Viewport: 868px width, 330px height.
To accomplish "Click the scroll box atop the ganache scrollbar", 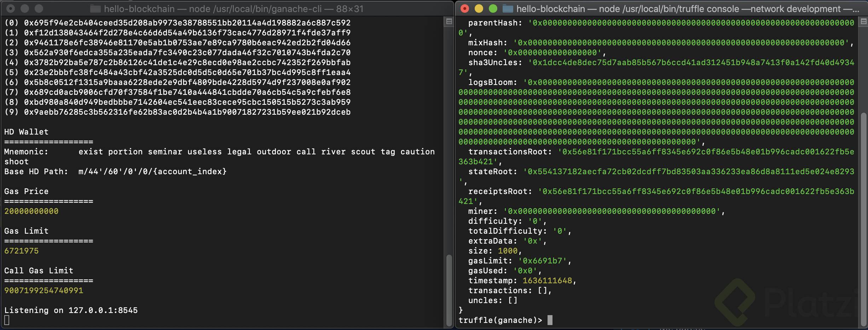I will pos(449,22).
